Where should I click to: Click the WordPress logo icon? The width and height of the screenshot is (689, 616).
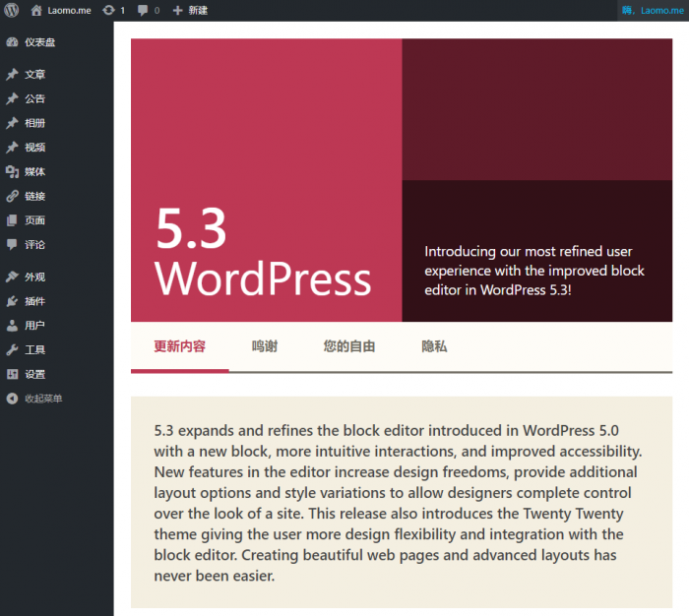12,10
